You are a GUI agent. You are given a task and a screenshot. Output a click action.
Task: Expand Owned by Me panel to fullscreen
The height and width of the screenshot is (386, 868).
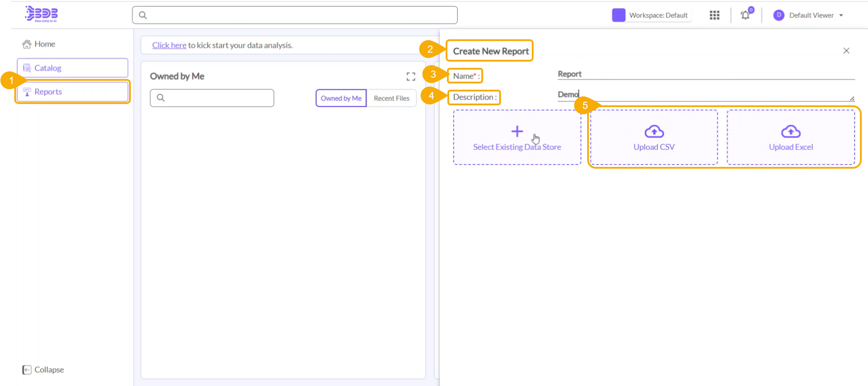pos(411,77)
